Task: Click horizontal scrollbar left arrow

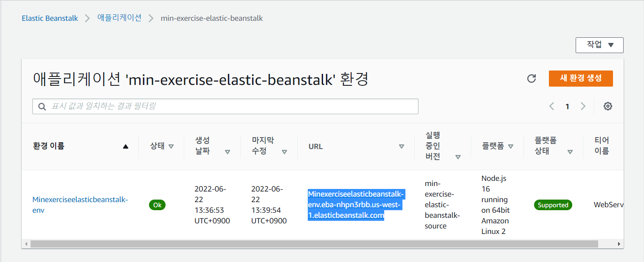Action: [26, 244]
